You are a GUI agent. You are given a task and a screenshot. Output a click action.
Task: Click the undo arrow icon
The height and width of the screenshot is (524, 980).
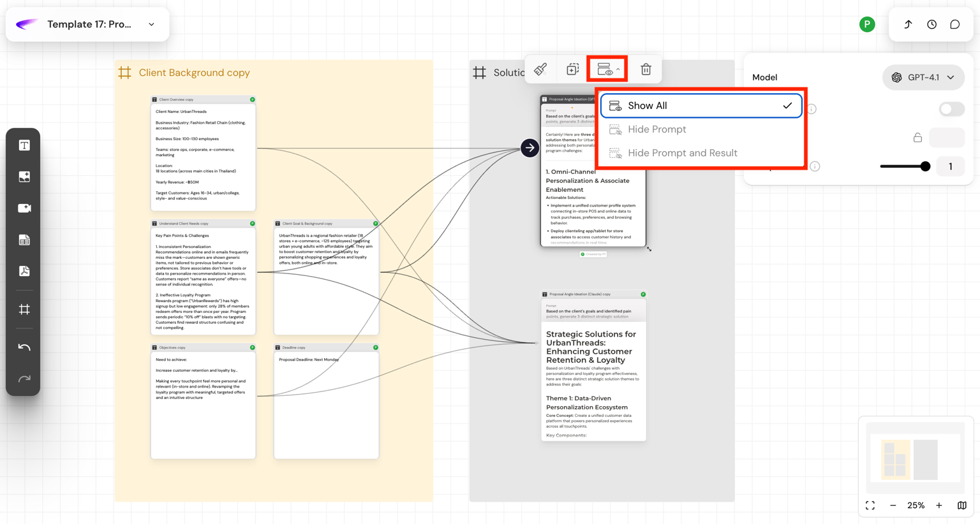(x=24, y=347)
